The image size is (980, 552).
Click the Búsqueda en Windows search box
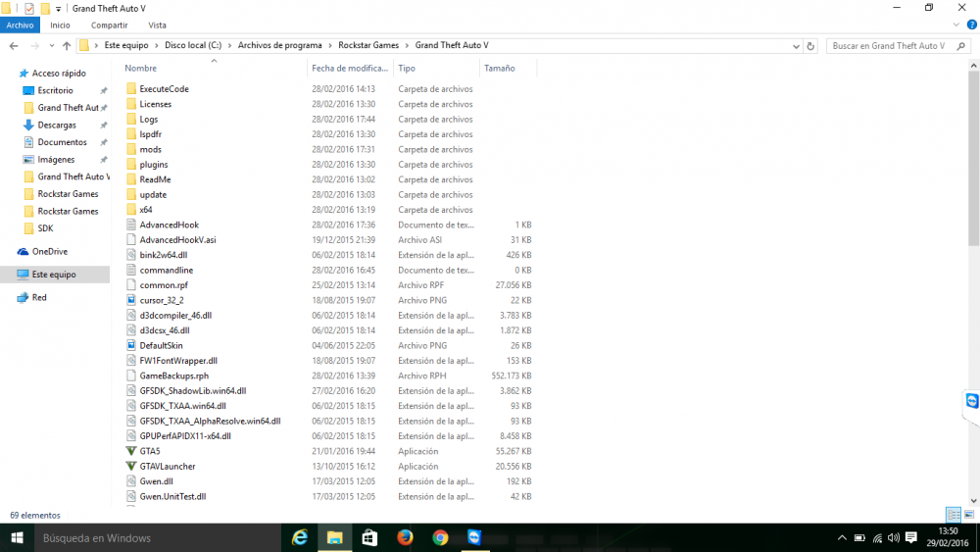(158, 537)
